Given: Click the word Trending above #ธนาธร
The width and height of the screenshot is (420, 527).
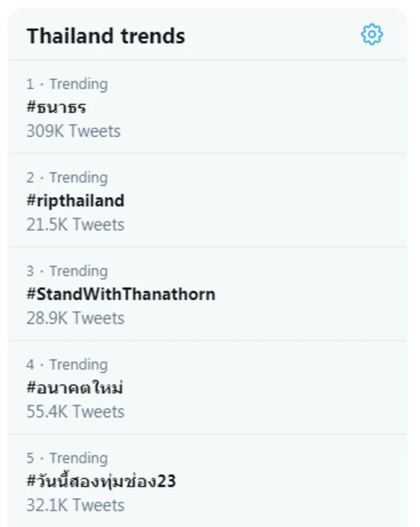Looking at the screenshot, I should point(78,84).
